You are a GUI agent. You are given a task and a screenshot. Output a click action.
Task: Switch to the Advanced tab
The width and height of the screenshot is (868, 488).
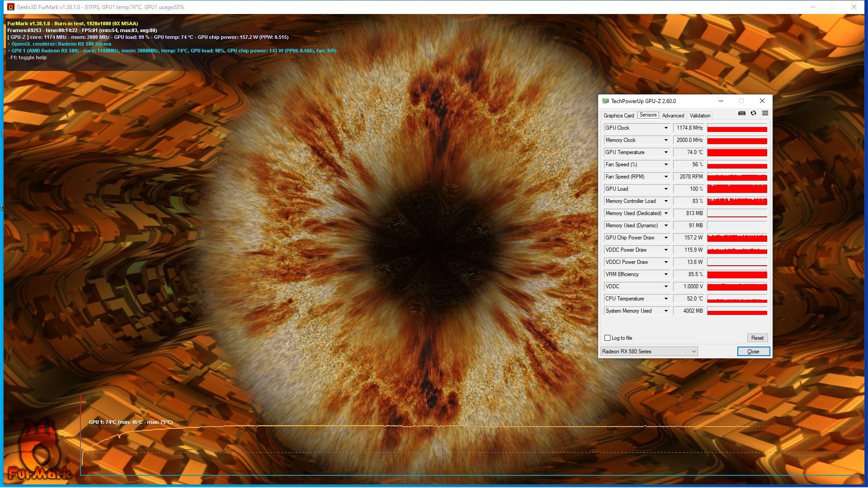tap(673, 116)
